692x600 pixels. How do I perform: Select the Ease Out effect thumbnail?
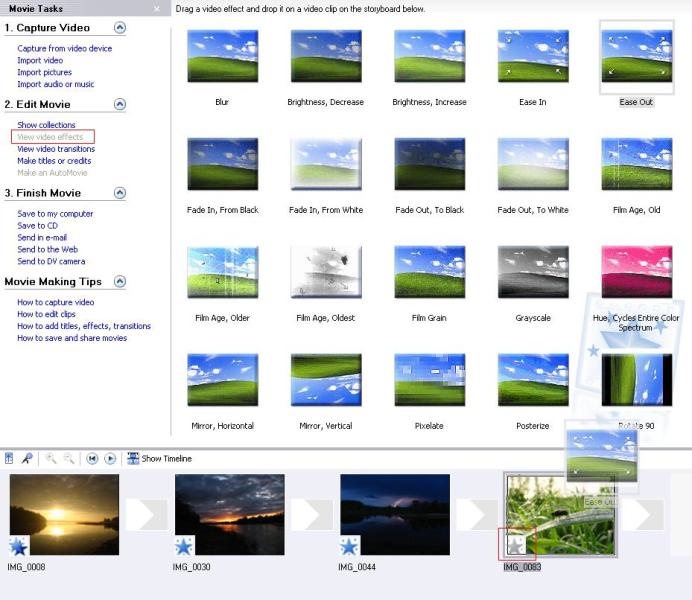pyautogui.click(x=637, y=56)
